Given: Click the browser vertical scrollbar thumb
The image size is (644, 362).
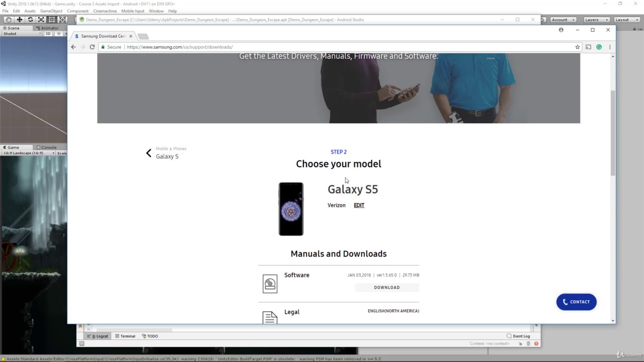Looking at the screenshot, I should pyautogui.click(x=613, y=133).
